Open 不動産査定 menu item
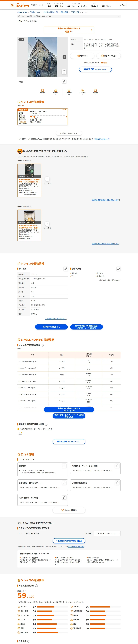This screenshot has width=138, height=644. point(94,6)
